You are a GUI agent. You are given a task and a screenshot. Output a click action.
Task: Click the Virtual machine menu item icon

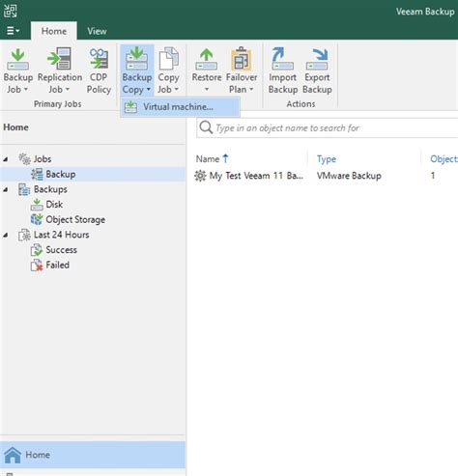click(130, 107)
